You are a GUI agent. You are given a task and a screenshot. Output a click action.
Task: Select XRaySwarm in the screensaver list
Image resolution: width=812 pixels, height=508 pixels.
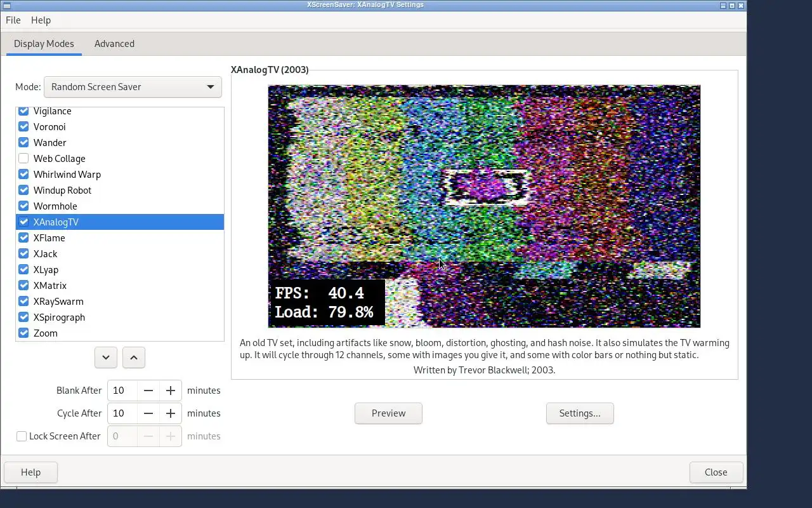120,302
